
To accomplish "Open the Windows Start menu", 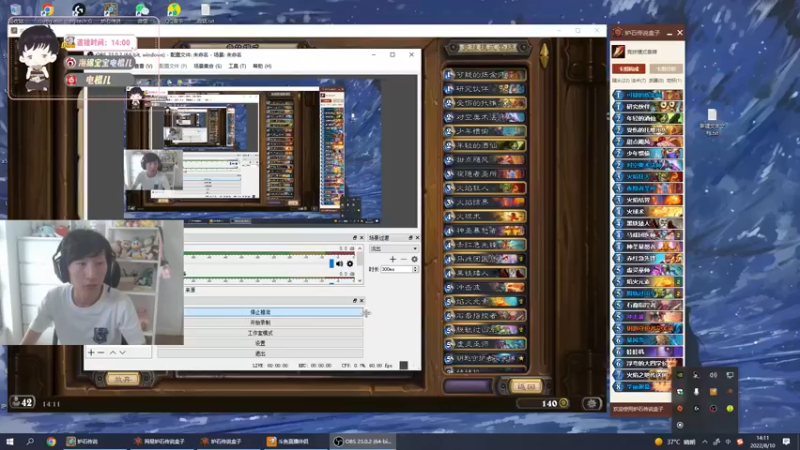I will pos(10,441).
